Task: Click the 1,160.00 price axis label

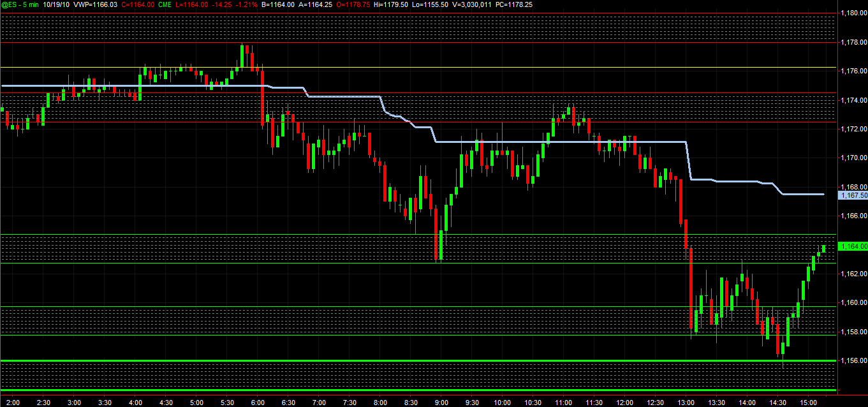Action: coord(853,303)
